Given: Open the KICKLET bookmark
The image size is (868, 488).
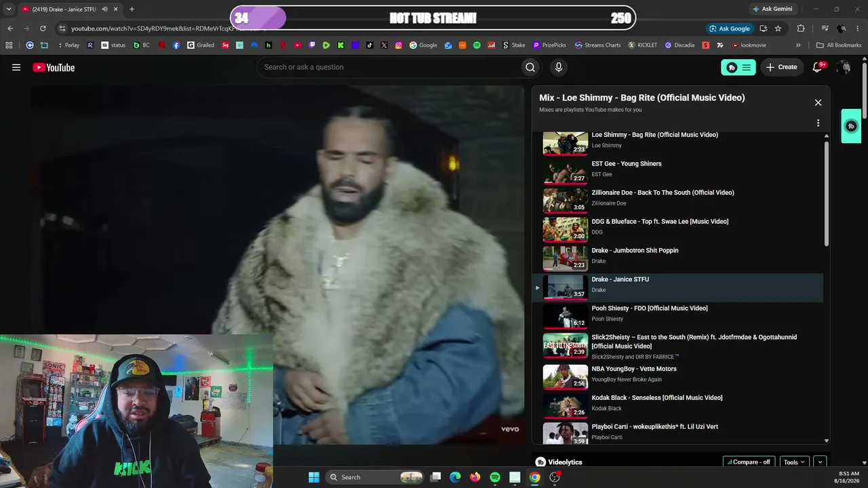Looking at the screenshot, I should click(643, 45).
